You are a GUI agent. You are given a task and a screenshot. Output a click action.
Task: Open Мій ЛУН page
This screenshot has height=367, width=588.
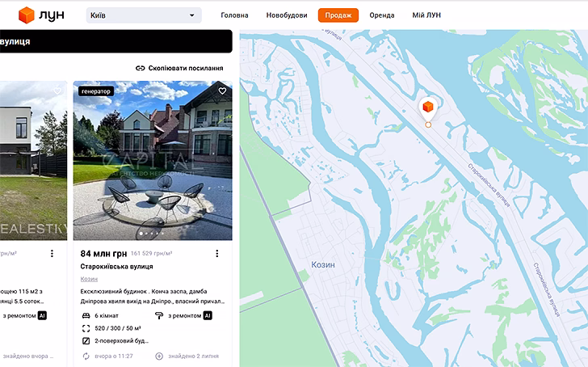(x=426, y=15)
